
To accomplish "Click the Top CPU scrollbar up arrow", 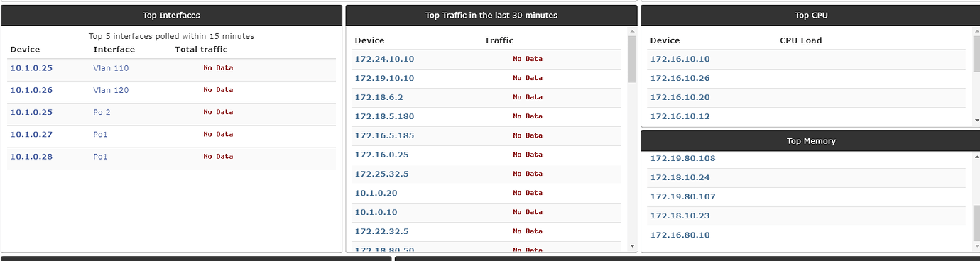I will [x=976, y=32].
